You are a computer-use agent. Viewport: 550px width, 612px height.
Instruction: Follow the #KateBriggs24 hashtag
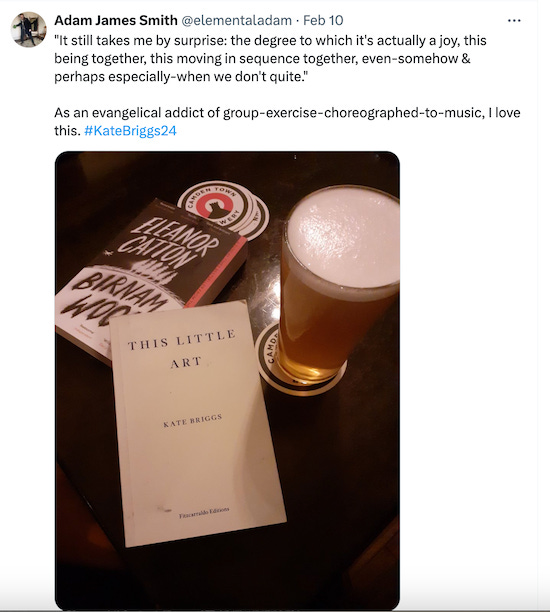pyautogui.click(x=130, y=130)
